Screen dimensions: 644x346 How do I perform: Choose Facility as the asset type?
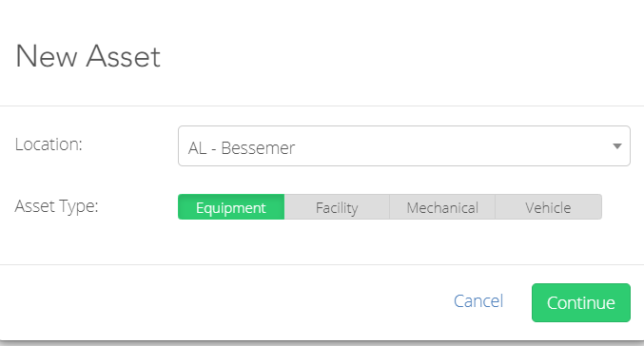coord(337,207)
